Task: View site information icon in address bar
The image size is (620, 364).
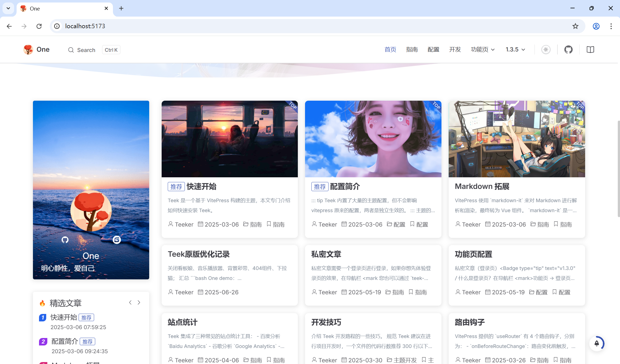Action: click(57, 26)
